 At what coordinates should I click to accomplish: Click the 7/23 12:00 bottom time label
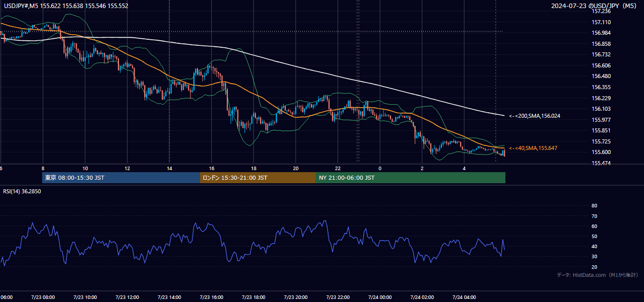(127, 297)
